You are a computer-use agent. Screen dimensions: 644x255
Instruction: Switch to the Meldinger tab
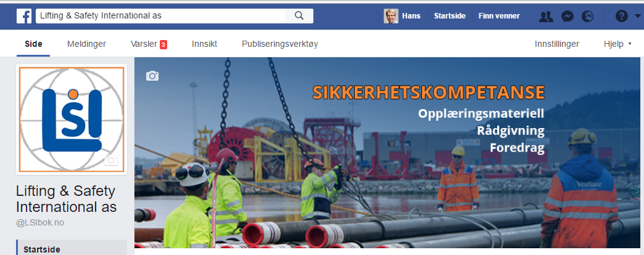point(86,44)
